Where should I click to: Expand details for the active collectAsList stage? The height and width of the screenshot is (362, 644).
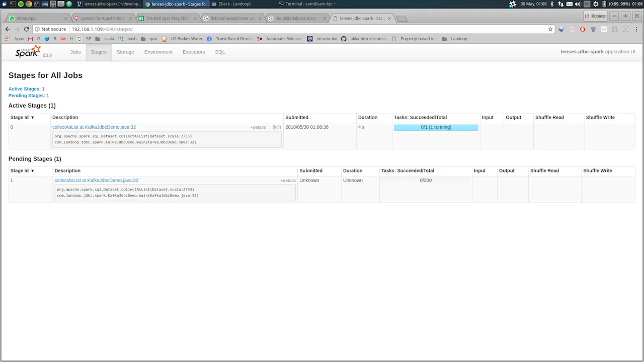[x=258, y=127]
